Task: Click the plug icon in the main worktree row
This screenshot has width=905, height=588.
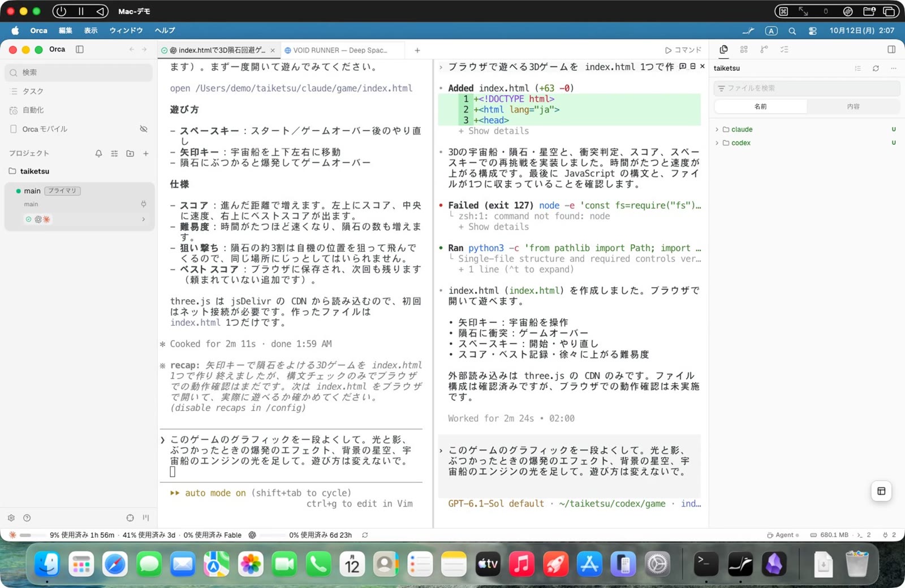Action: 144,204
